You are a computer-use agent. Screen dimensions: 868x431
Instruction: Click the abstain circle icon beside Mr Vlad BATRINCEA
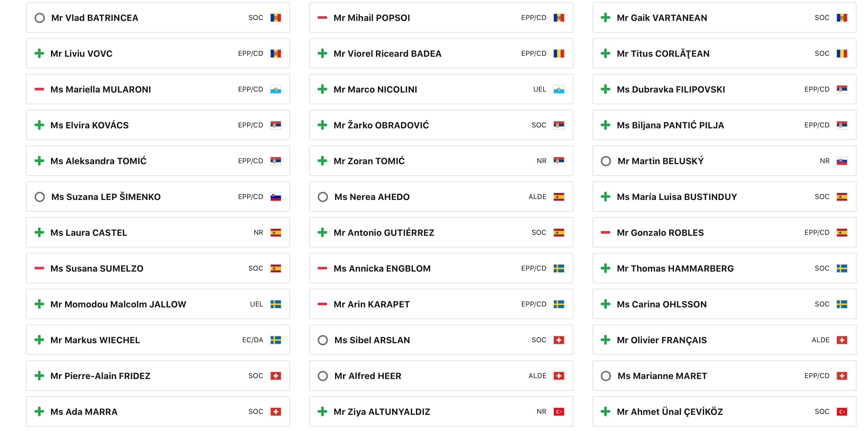[40, 18]
